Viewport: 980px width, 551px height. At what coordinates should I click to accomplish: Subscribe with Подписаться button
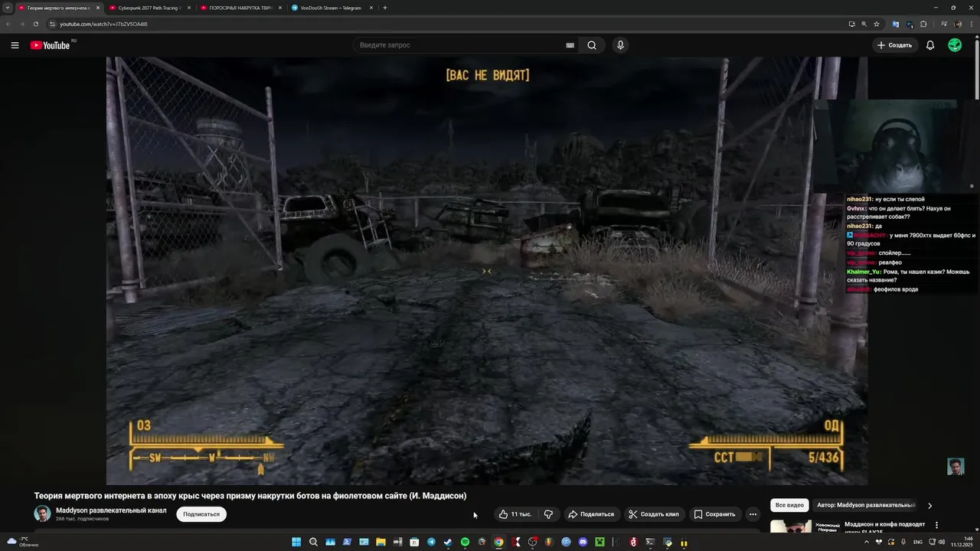(201, 514)
